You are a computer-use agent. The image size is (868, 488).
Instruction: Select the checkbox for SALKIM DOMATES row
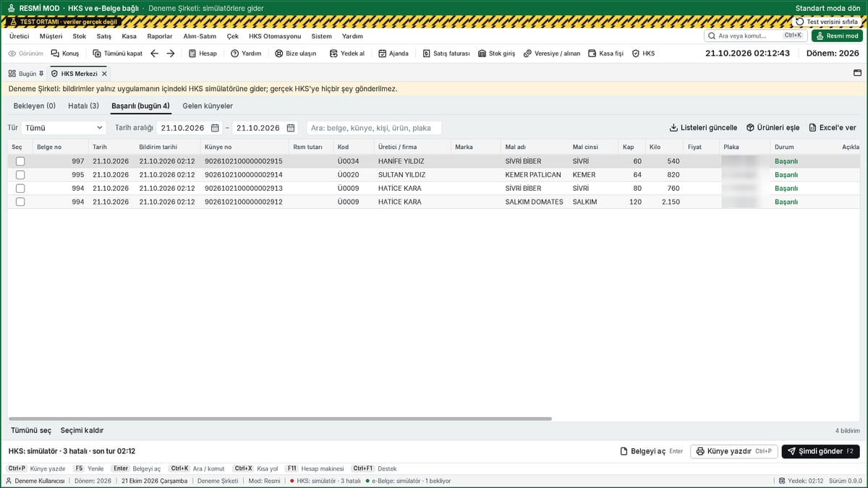pyautogui.click(x=20, y=202)
